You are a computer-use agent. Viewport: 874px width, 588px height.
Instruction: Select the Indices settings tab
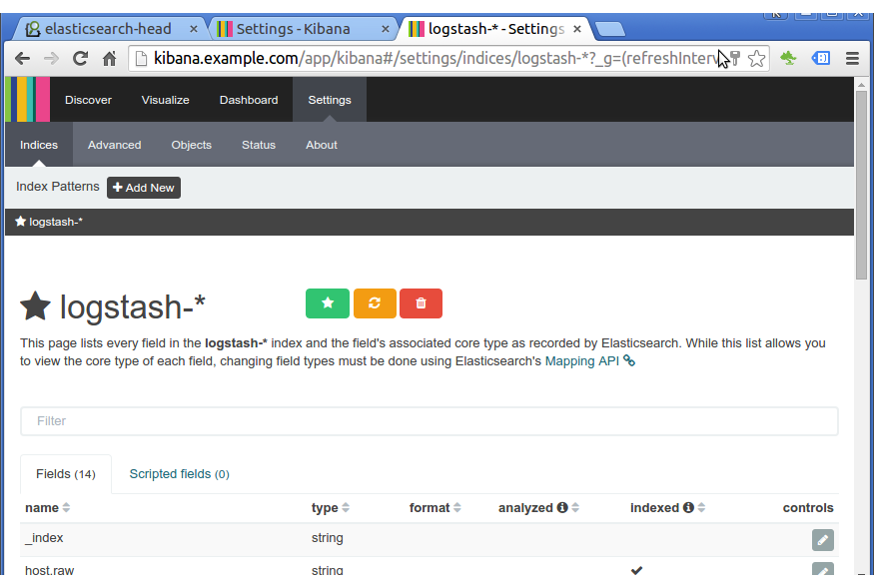(x=39, y=145)
